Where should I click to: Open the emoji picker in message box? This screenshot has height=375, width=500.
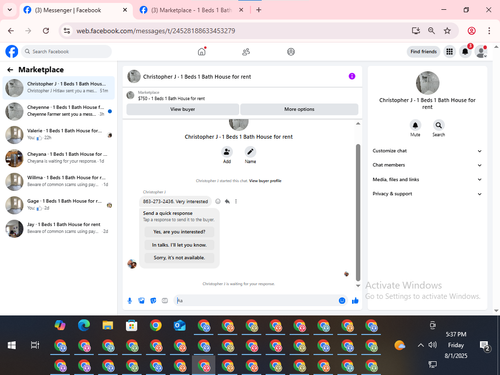pyautogui.click(x=342, y=301)
